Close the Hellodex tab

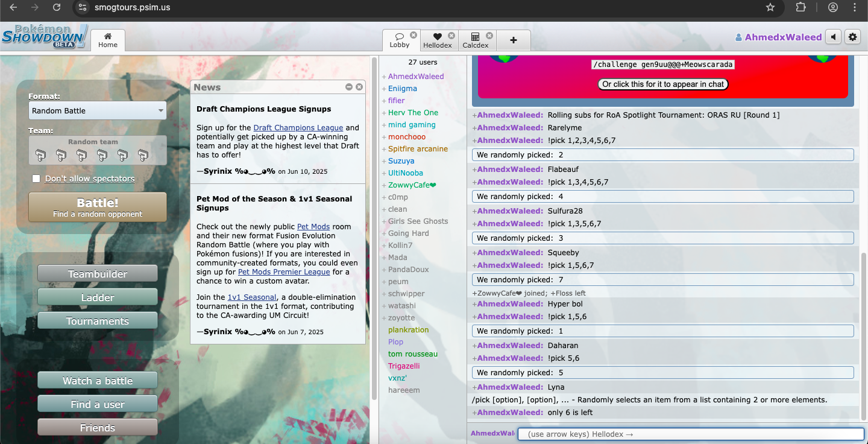click(451, 35)
